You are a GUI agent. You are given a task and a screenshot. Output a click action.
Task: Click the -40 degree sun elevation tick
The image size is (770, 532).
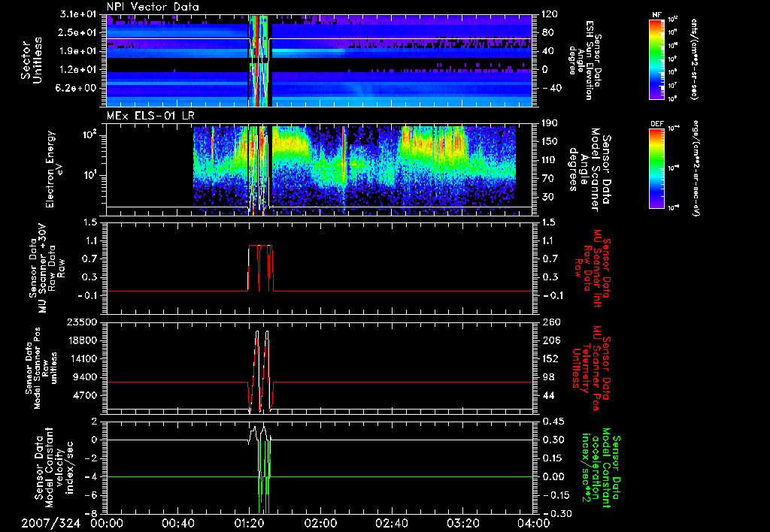click(551, 88)
